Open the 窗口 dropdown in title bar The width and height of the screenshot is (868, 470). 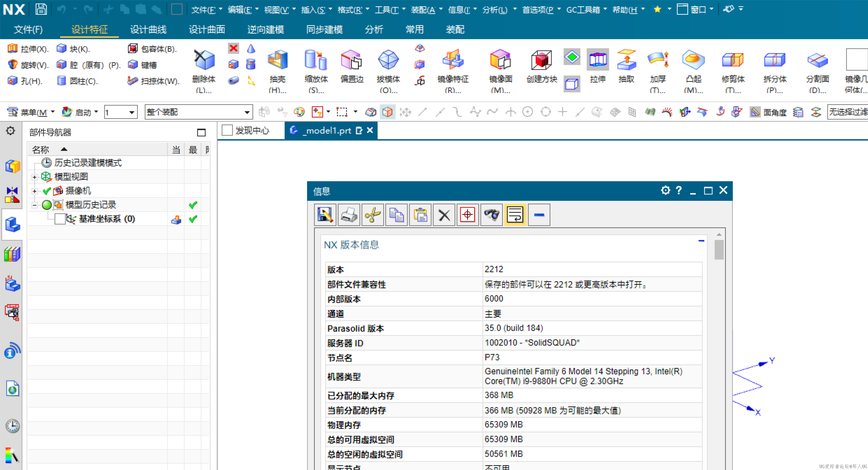[x=696, y=9]
